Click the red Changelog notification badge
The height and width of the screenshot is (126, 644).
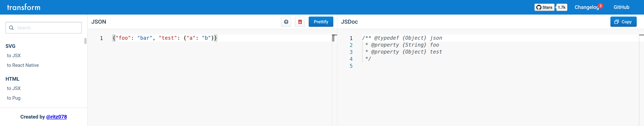click(601, 6)
